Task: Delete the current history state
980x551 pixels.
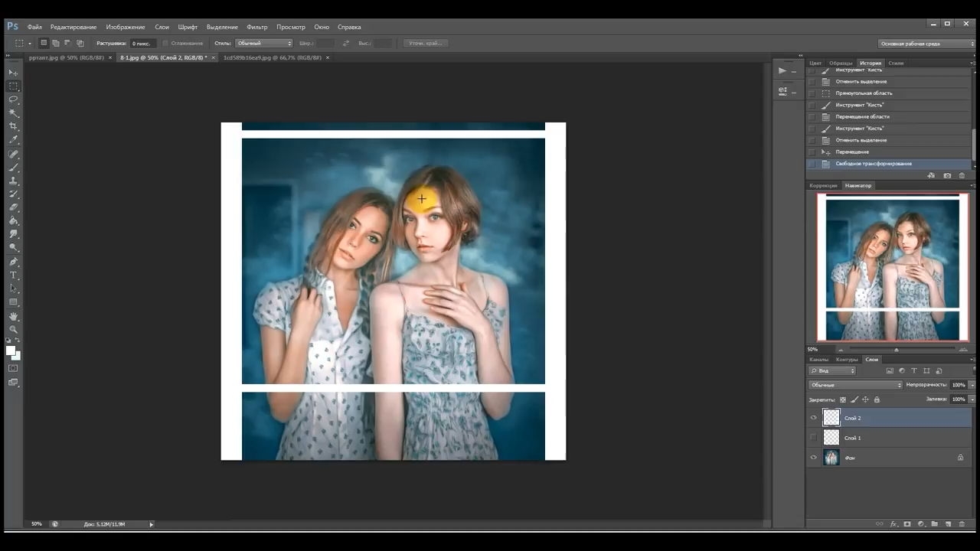Action: click(962, 175)
